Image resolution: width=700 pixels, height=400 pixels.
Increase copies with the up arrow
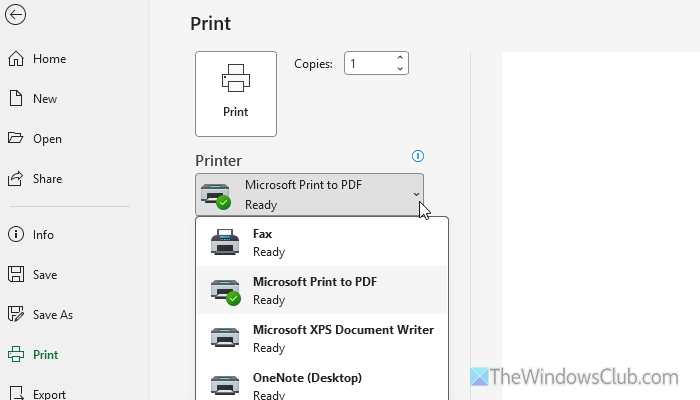click(x=400, y=58)
